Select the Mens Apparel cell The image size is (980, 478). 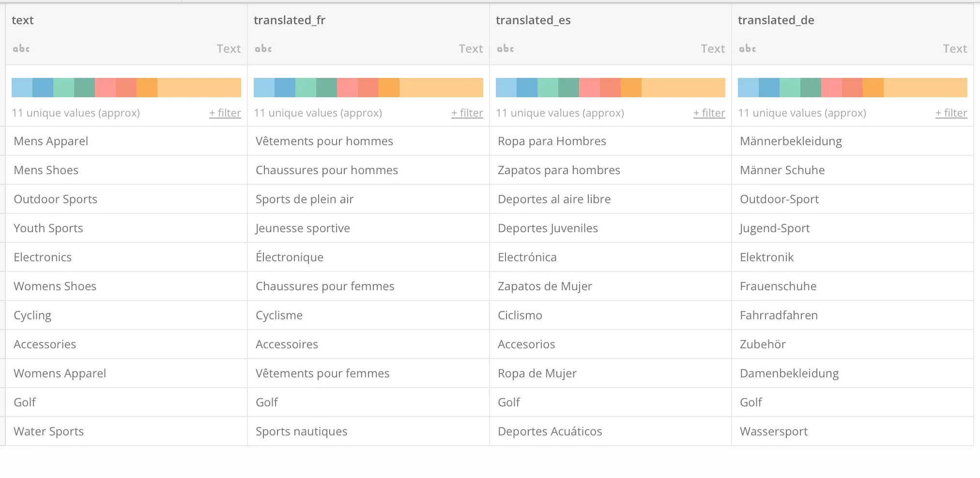point(51,141)
